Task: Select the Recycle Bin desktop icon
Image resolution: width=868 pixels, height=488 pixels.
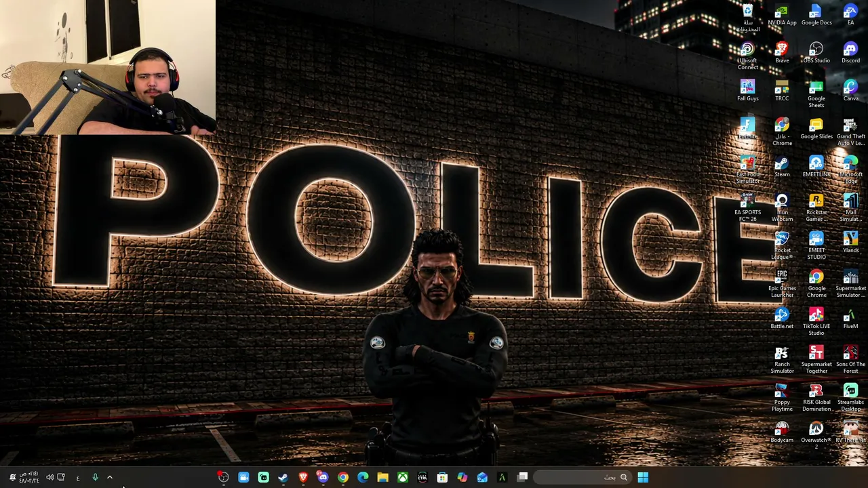Action: [x=748, y=18]
